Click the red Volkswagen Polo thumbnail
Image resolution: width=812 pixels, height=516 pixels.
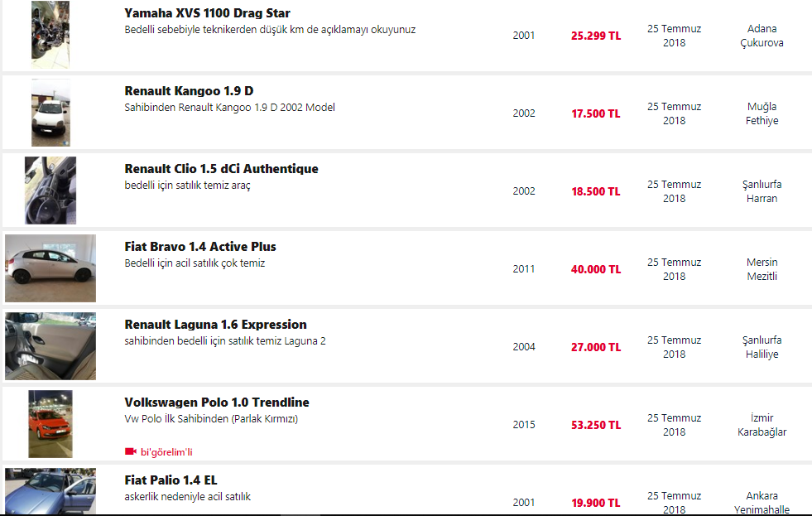pyautogui.click(x=50, y=424)
